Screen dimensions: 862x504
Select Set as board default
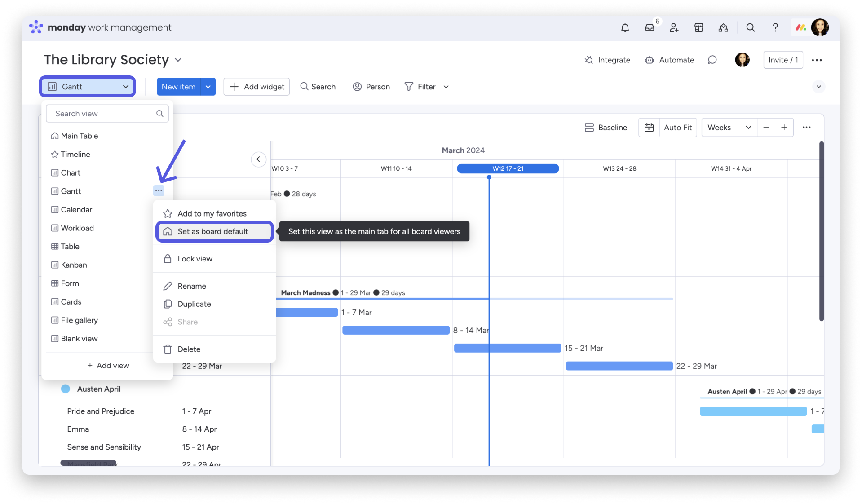click(x=212, y=231)
